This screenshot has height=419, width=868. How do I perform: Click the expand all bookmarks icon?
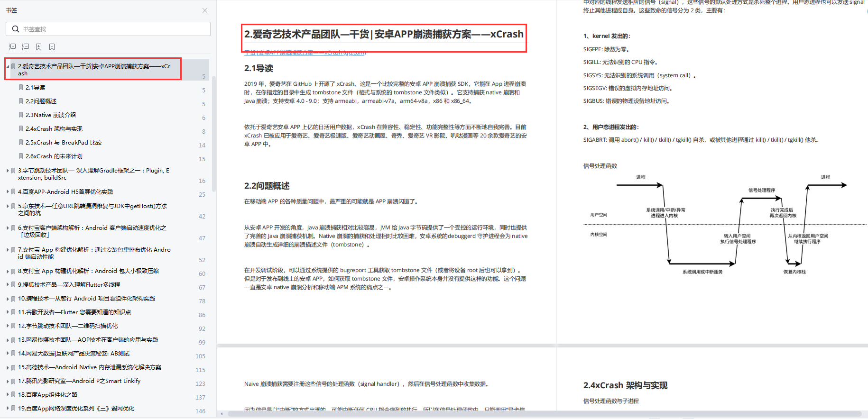click(x=12, y=47)
